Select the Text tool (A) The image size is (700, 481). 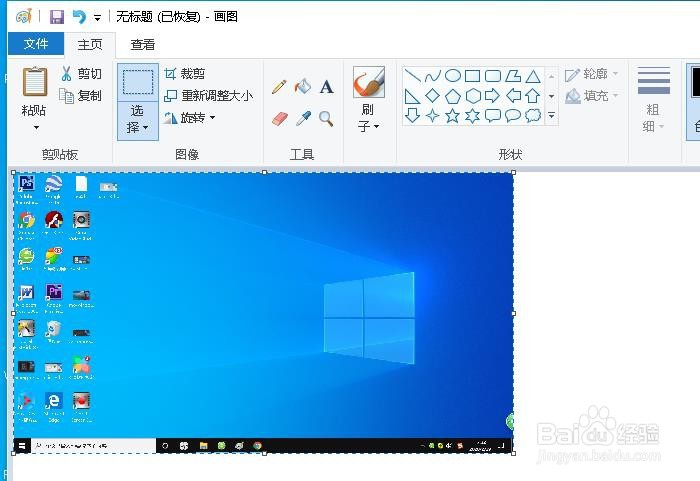pos(326,87)
